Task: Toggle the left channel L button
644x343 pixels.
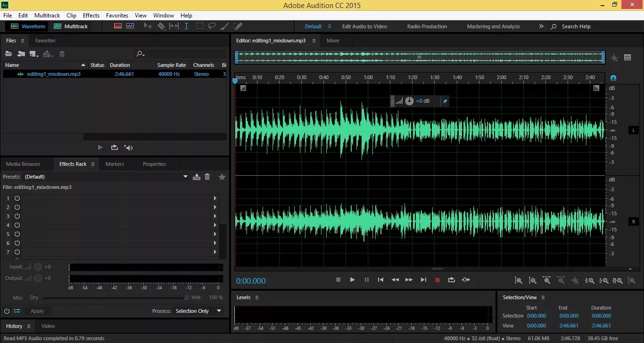Action: [633, 130]
